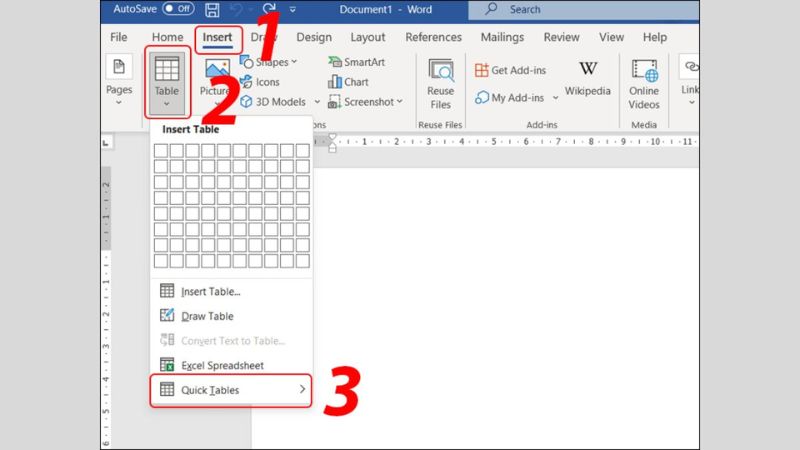800x450 pixels.
Task: Go to the References tab
Action: click(433, 37)
